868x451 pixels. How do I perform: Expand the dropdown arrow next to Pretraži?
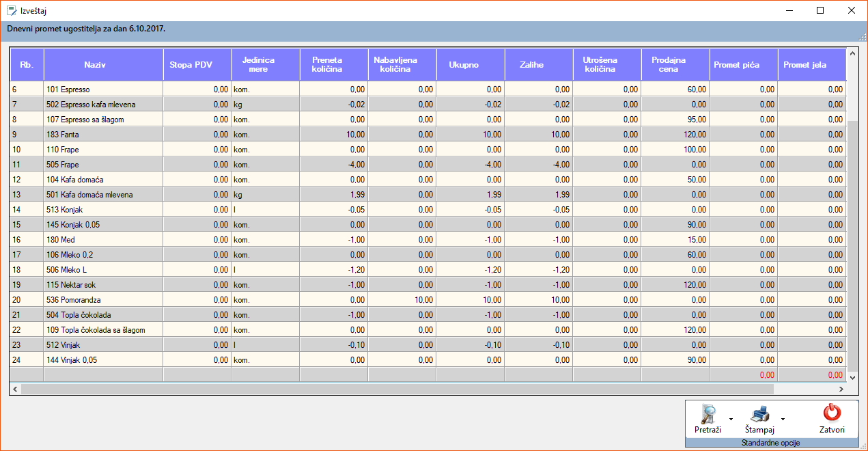(731, 419)
